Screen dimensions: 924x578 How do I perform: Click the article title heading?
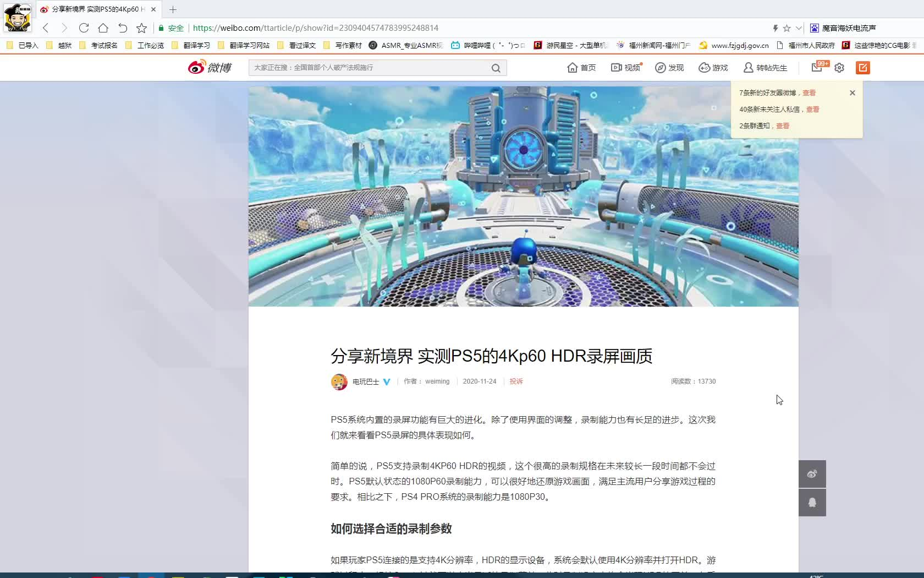point(491,356)
